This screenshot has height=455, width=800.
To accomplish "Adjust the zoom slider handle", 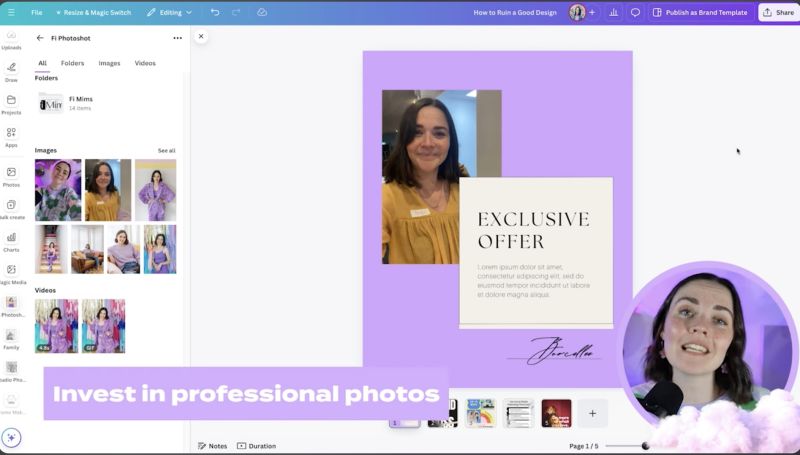I will pos(645,446).
